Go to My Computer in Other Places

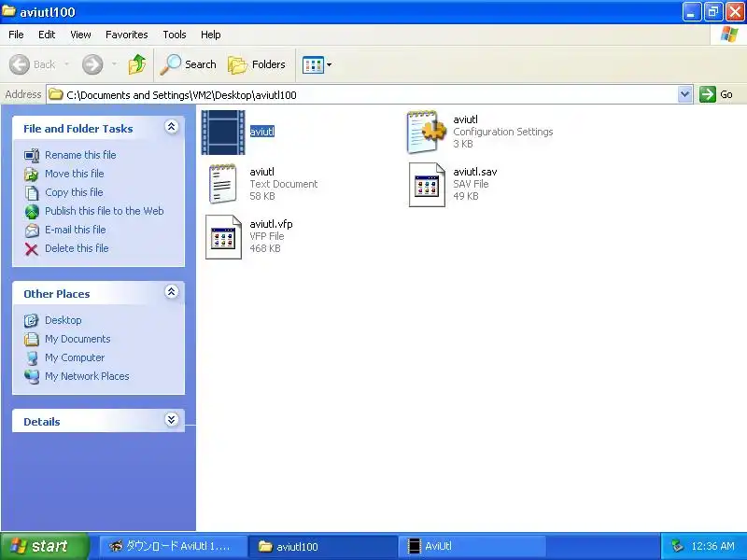pyautogui.click(x=75, y=357)
